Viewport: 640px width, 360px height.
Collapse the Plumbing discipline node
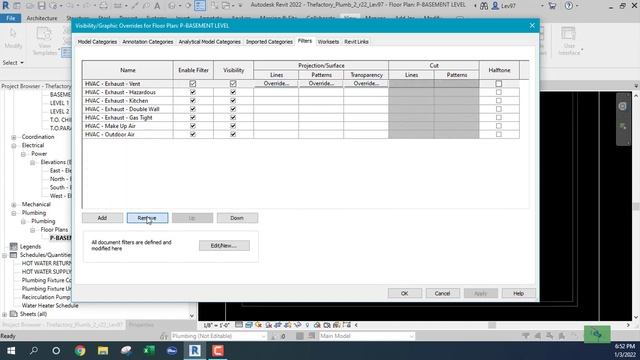tap(13, 213)
